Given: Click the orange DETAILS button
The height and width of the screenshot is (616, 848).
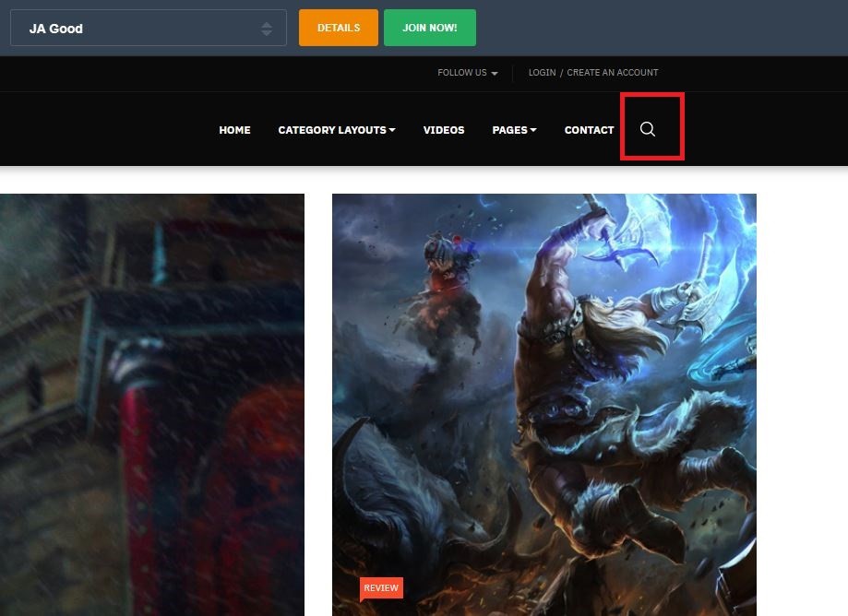Looking at the screenshot, I should 339,28.
